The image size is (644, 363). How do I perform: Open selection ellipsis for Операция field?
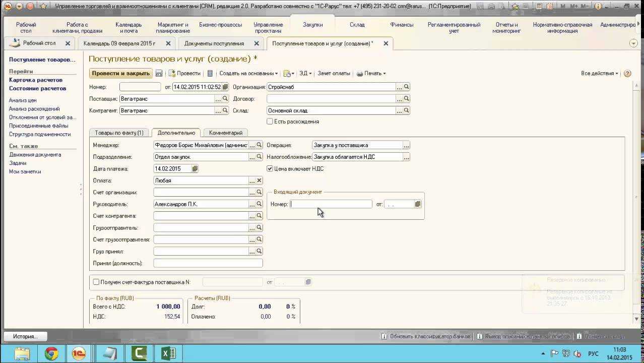tap(407, 145)
